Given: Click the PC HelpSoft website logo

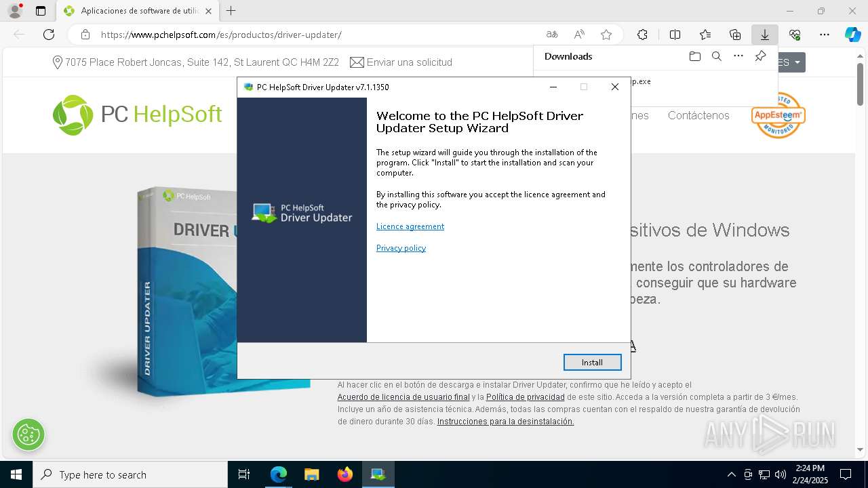Looking at the screenshot, I should [138, 115].
